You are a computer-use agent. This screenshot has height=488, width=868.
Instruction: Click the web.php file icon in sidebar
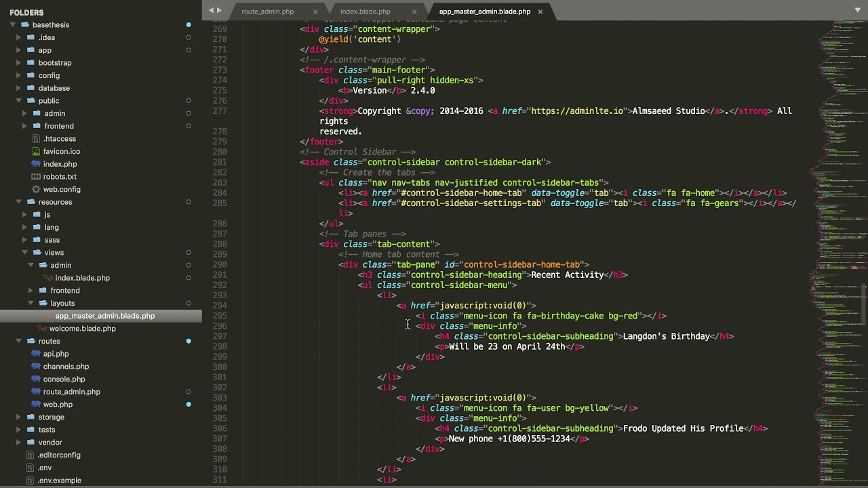37,405
